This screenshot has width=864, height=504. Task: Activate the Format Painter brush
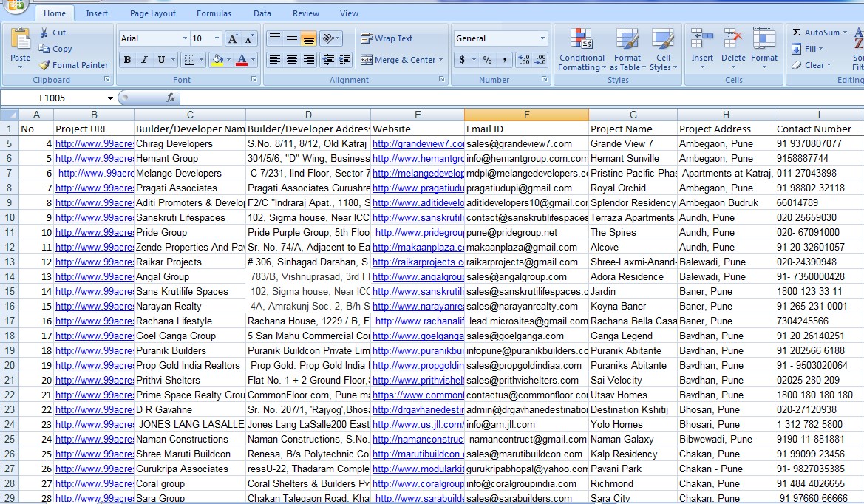(x=44, y=65)
